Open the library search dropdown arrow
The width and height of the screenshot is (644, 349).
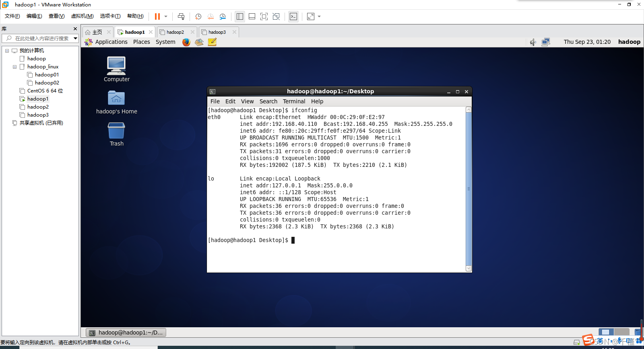coord(75,38)
